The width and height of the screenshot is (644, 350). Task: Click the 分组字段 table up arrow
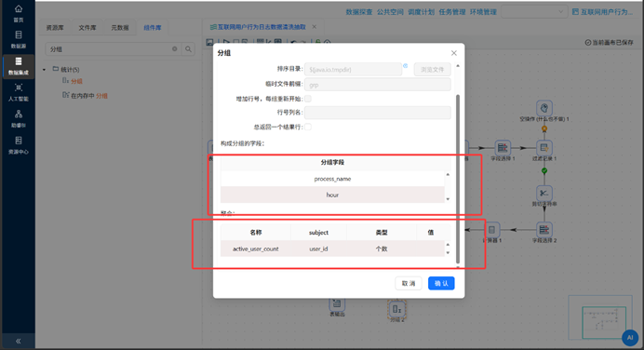[448, 175]
